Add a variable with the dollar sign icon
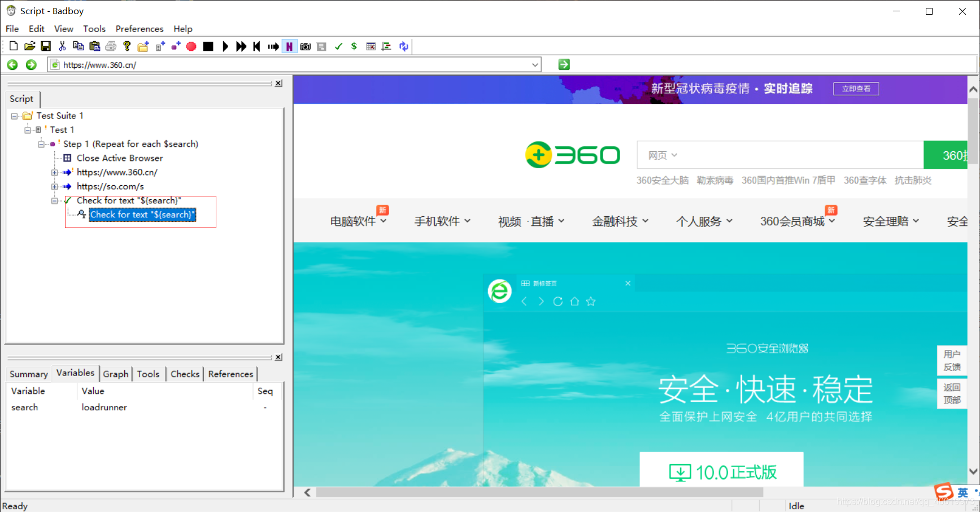The image size is (980, 512). pos(354,46)
